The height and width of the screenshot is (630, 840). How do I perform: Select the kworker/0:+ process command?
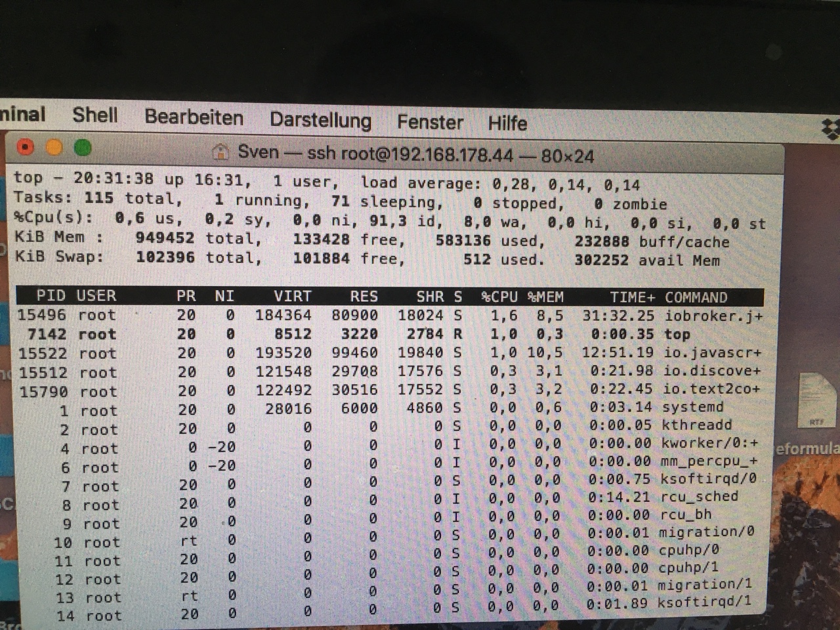click(710, 443)
